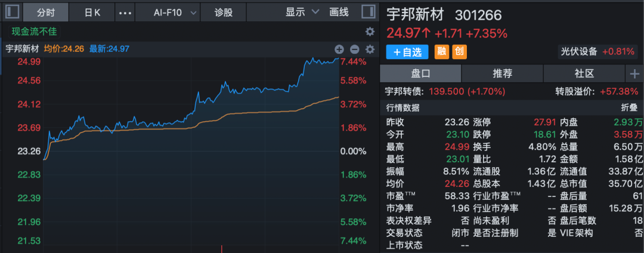Image resolution: width=644 pixels, height=253 pixels.
Task: Click the 振幅 value 8.51%
Action: point(455,171)
